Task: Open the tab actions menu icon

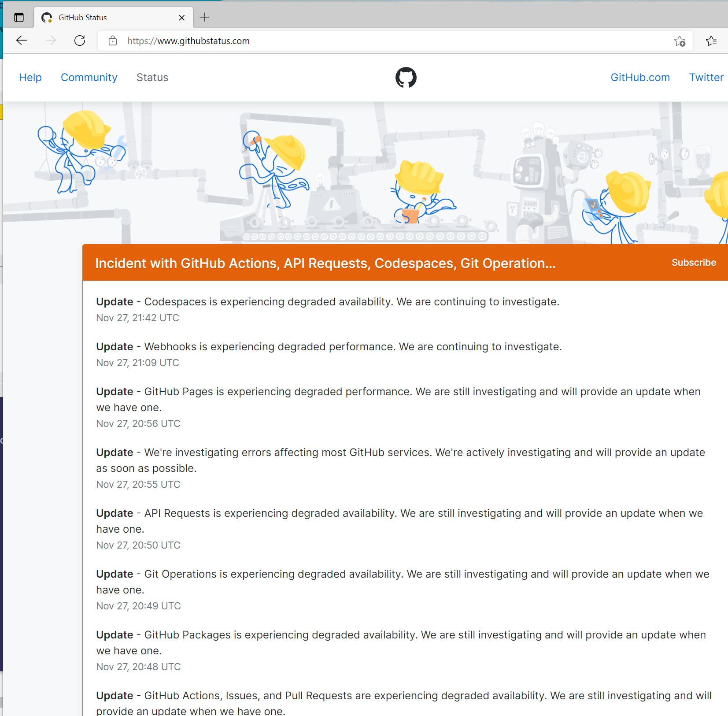Action: 19,18
